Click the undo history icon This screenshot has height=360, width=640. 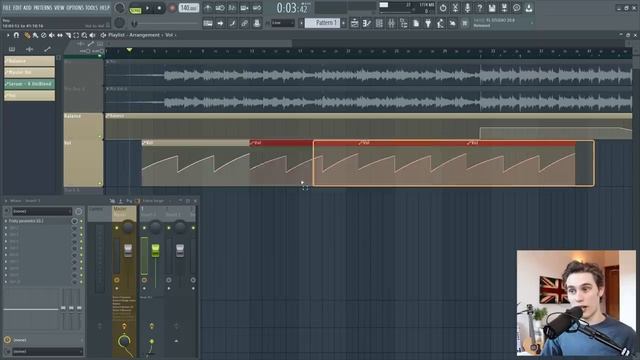[x=443, y=8]
